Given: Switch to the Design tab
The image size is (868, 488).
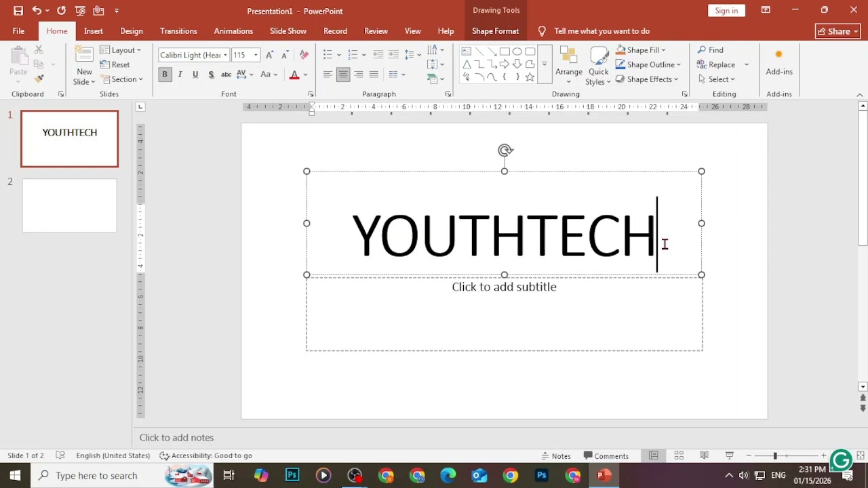Looking at the screenshot, I should 132,31.
